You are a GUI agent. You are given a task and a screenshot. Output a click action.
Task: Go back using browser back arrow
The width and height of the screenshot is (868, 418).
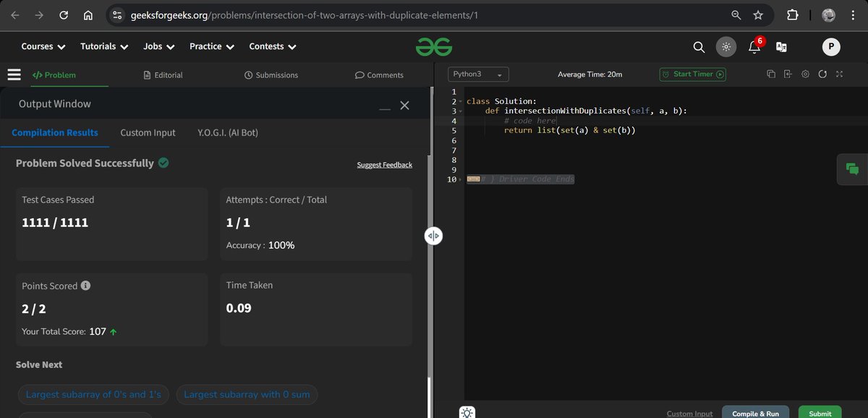point(15,15)
